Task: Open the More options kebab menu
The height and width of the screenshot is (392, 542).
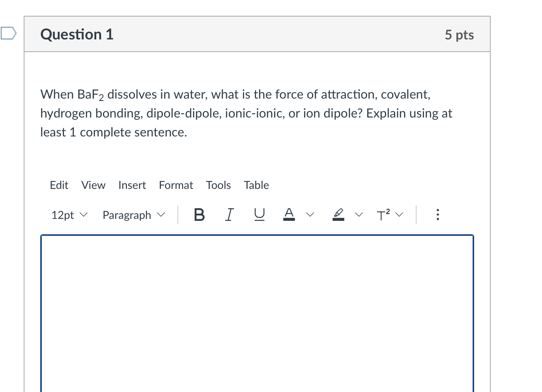Action: click(438, 215)
